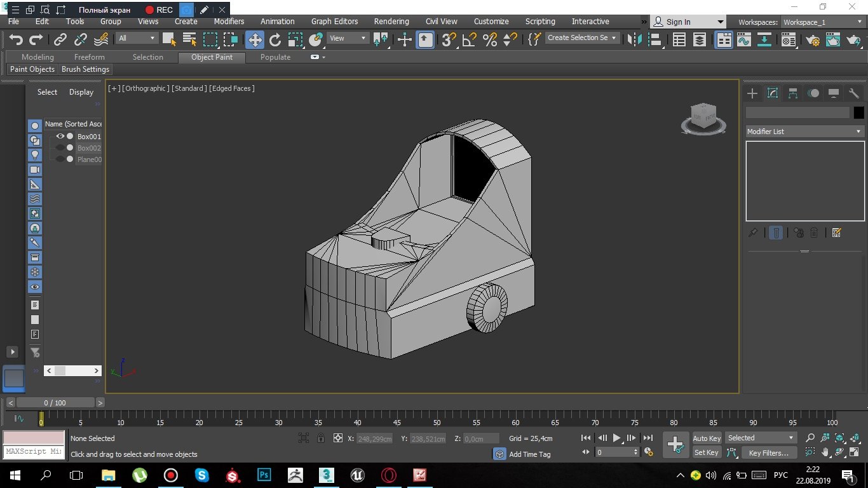Screen dimensions: 868x488
Task: Open the Layer Explorer icon
Action: click(700, 40)
